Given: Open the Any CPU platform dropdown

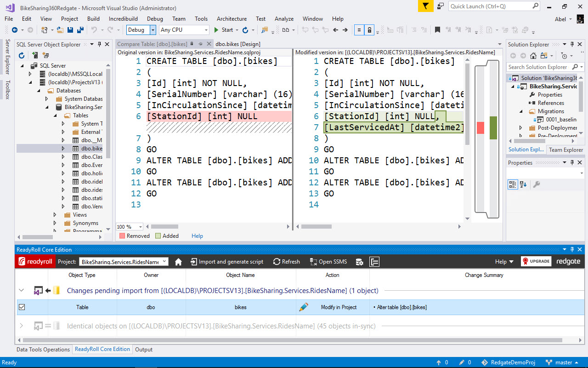Looking at the screenshot, I should point(206,30).
